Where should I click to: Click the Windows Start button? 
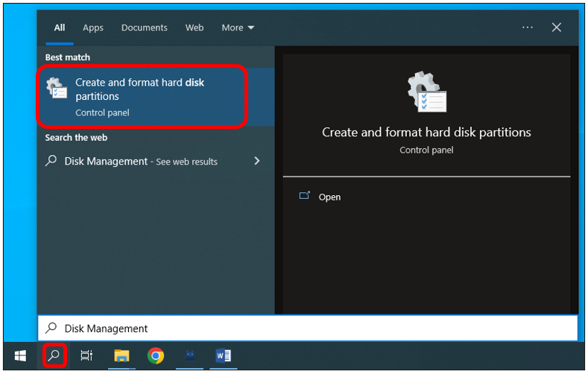point(20,355)
